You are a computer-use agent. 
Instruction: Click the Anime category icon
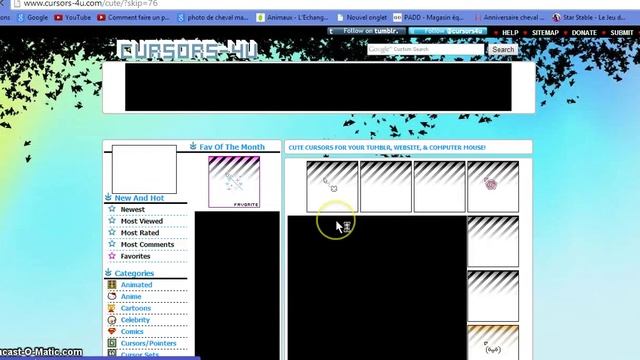(x=112, y=296)
